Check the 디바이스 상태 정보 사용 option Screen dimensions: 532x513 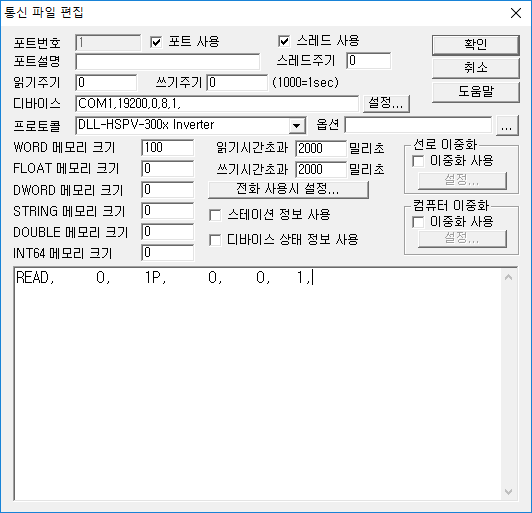point(215,240)
